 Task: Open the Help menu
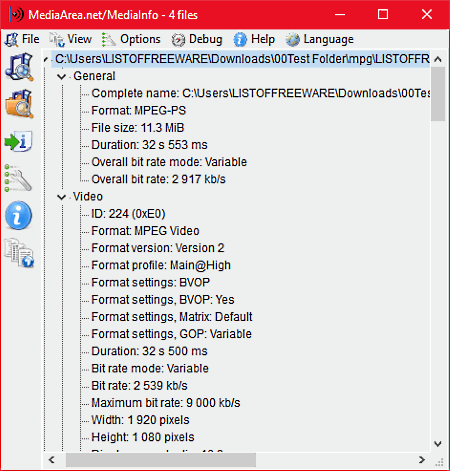click(254, 39)
